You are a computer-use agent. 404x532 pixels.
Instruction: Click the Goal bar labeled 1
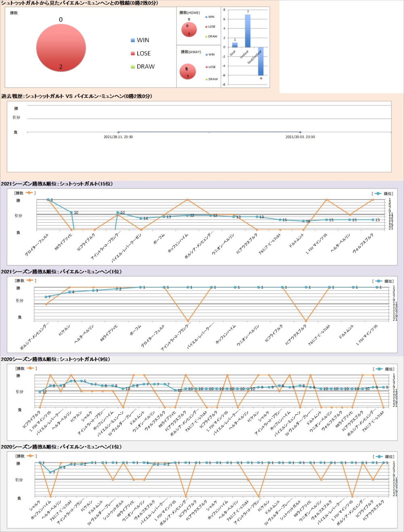tap(235, 45)
